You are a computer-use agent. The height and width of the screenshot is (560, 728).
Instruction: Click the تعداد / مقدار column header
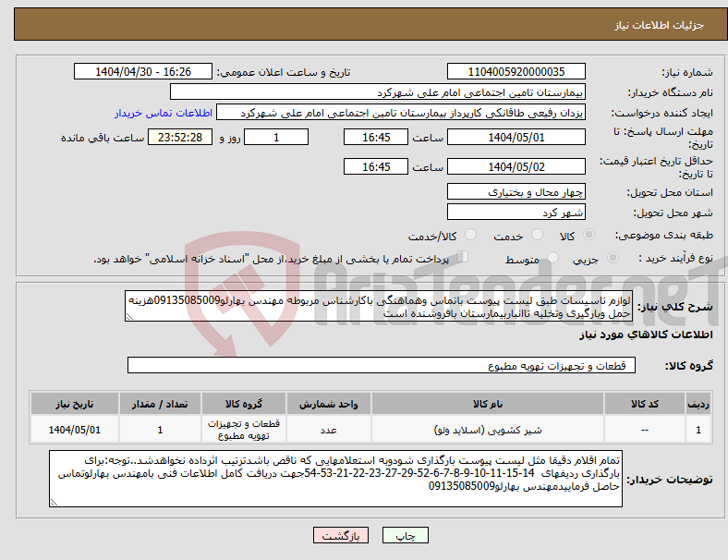(x=160, y=404)
